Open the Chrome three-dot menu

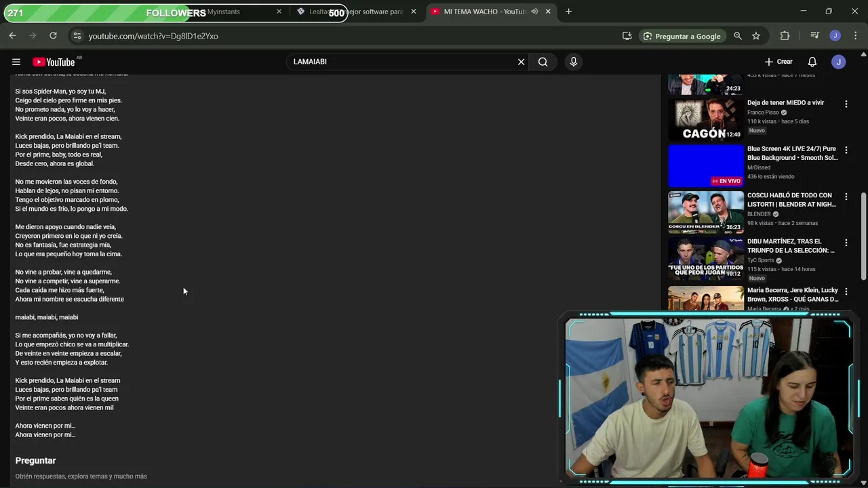(854, 36)
